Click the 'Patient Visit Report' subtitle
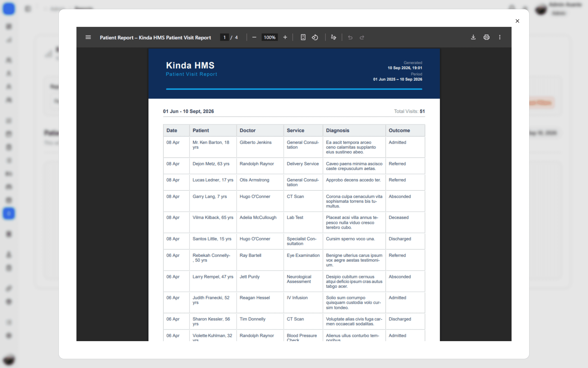Screen dimensions: 588x368 click(x=191, y=74)
